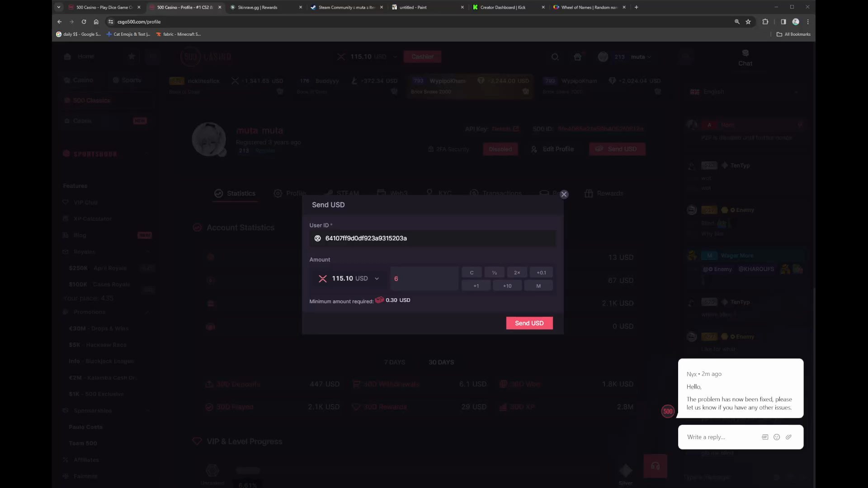The height and width of the screenshot is (488, 868).
Task: Go back in browser history
Action: [x=59, y=22]
